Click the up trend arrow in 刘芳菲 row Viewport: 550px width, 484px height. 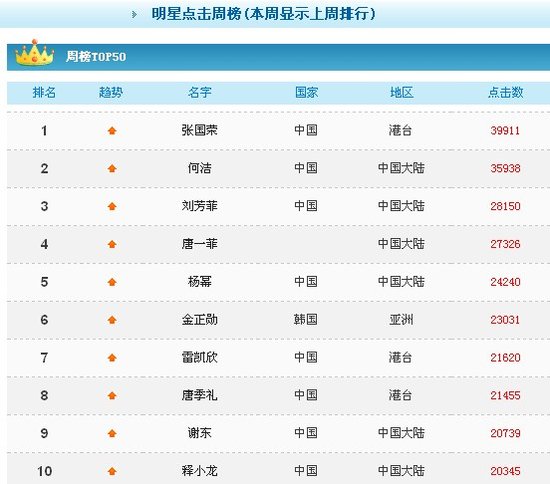(112, 206)
